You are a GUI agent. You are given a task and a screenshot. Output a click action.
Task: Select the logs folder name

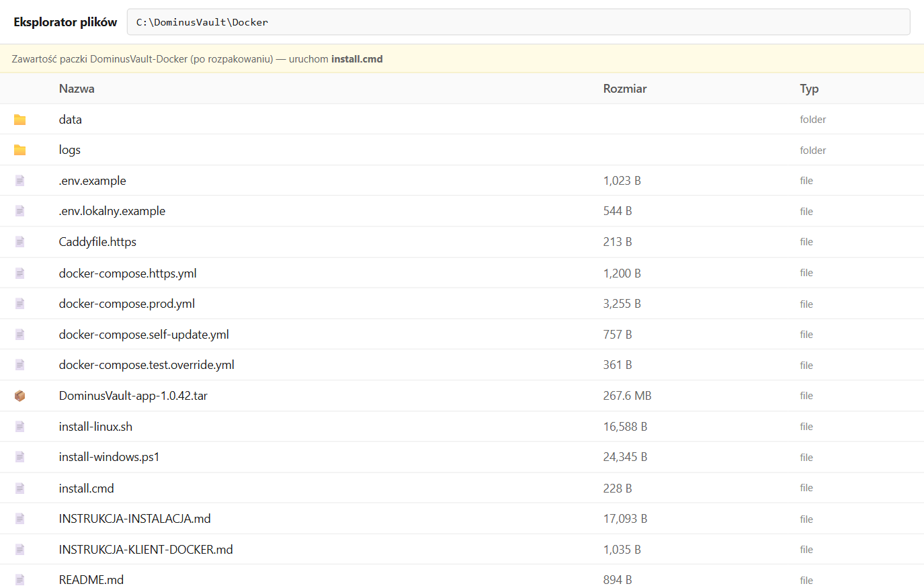(70, 150)
